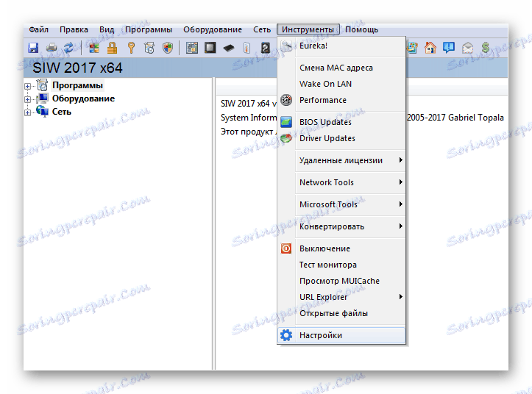Click the Refresh arrows toolbar icon
This screenshot has width=532, height=394.
[69, 48]
